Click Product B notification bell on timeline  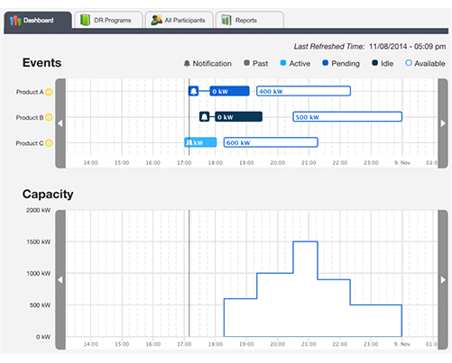coord(204,117)
